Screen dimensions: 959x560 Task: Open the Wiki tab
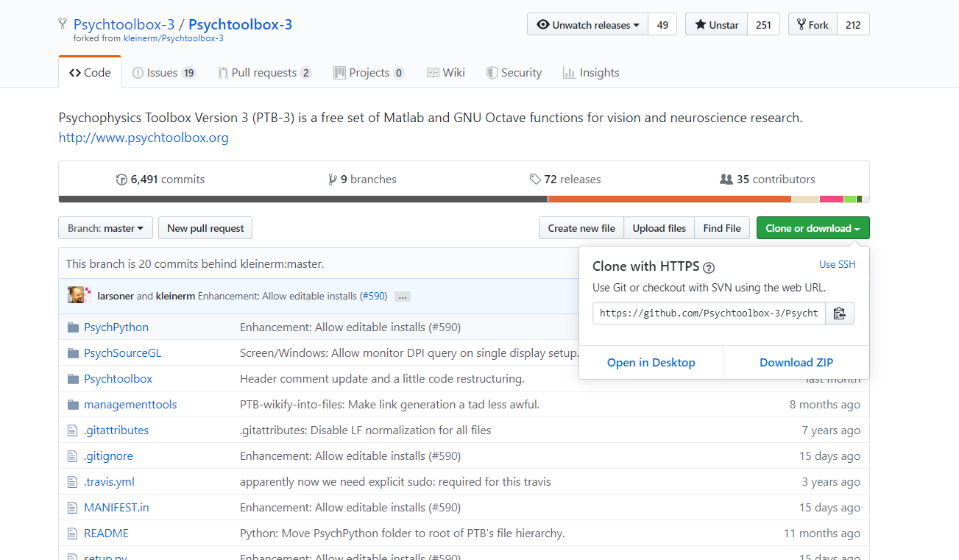(x=445, y=72)
